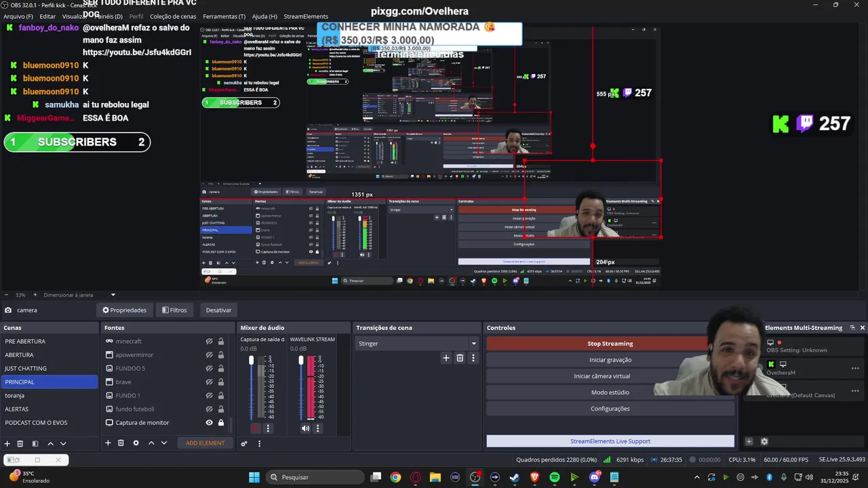The width and height of the screenshot is (868, 488).
Task: Toggle Modo estúdio button
Action: [610, 392]
